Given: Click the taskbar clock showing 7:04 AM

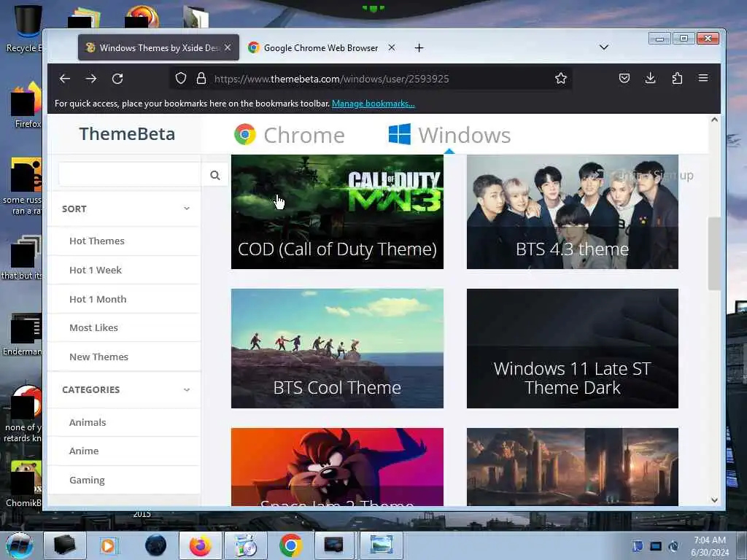Looking at the screenshot, I should pyautogui.click(x=710, y=545).
